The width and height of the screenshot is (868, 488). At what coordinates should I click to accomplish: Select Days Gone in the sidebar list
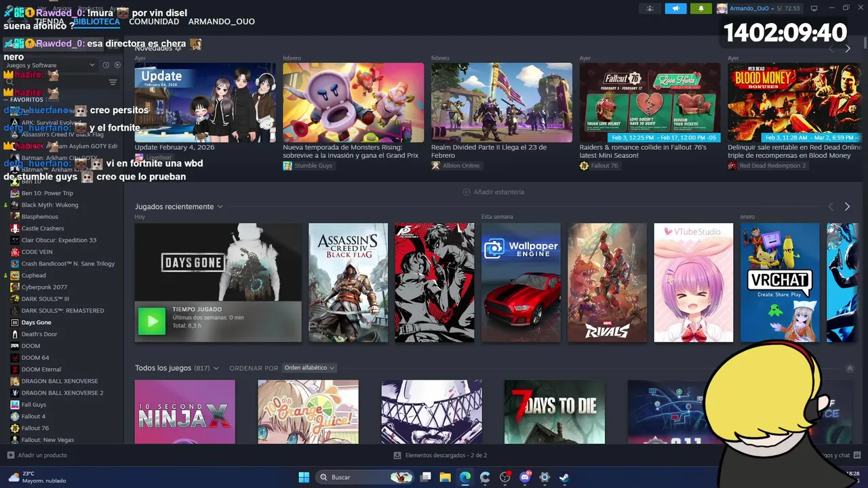point(36,323)
